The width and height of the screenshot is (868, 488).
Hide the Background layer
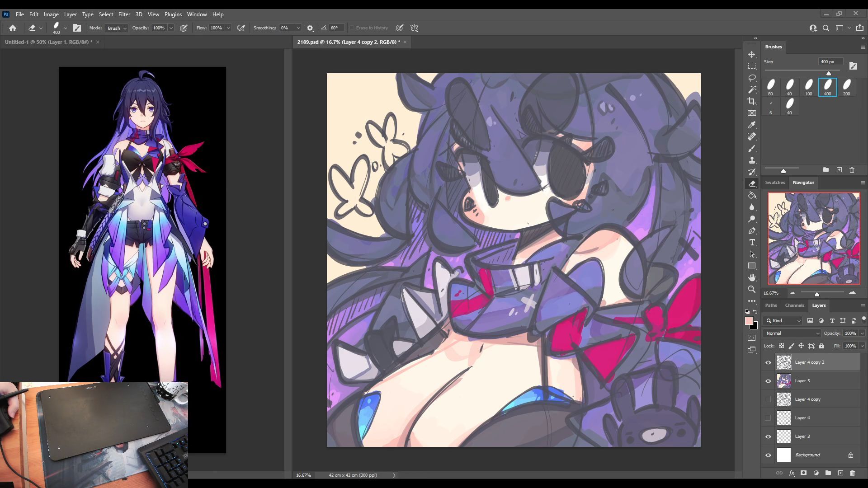(768, 455)
